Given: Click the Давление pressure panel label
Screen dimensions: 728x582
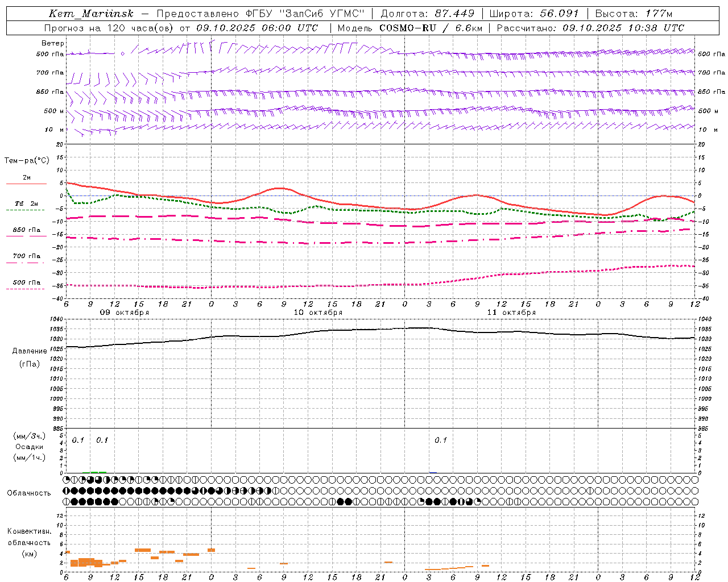Looking at the screenshot, I should click(30, 351).
